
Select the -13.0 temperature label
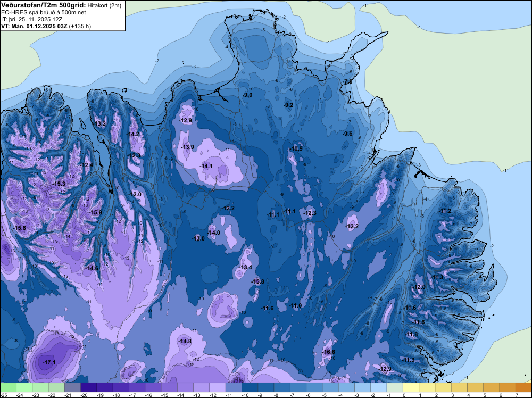coord(198,238)
